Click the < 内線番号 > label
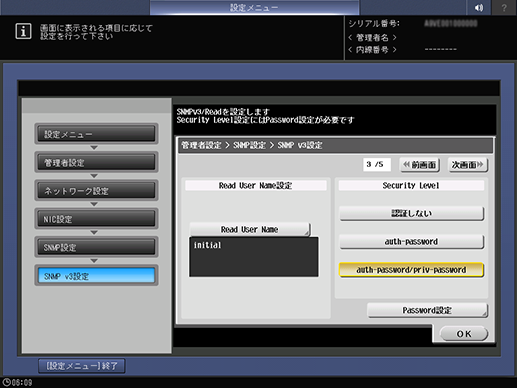Screen dimensions: 517x388 click(x=372, y=50)
